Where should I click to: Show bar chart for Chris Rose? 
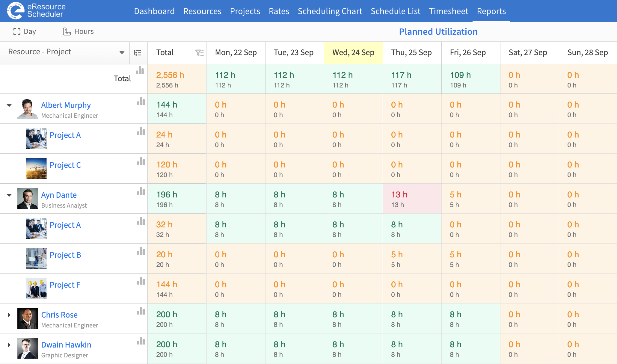pyautogui.click(x=141, y=311)
